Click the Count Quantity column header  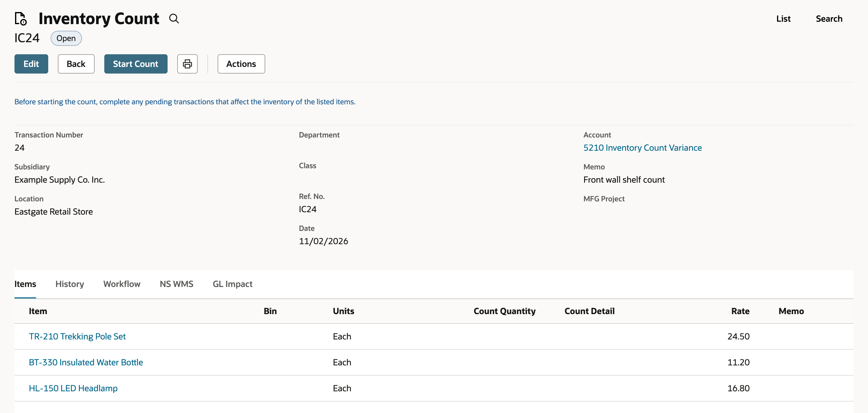click(x=505, y=311)
